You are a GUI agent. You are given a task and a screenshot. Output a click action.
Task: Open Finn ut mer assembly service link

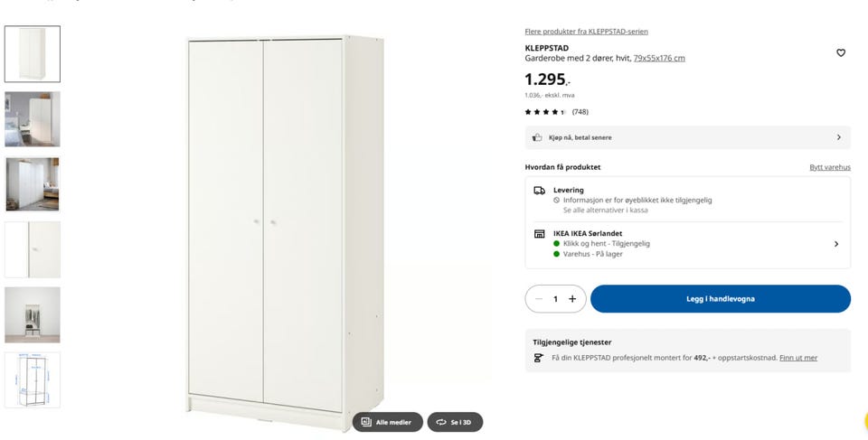pos(798,358)
